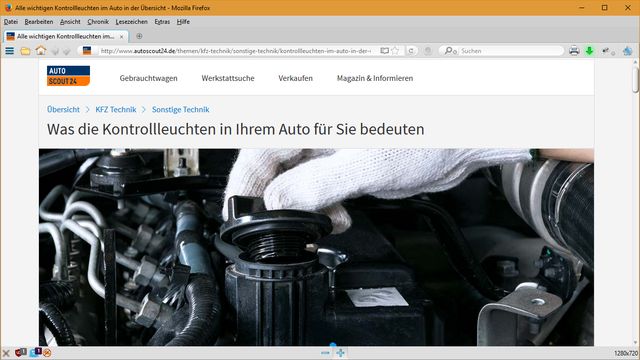Viewport: 640px width, 360px height.
Task: Click the orange blocked-circle icon in status bar
Action: tap(47, 353)
